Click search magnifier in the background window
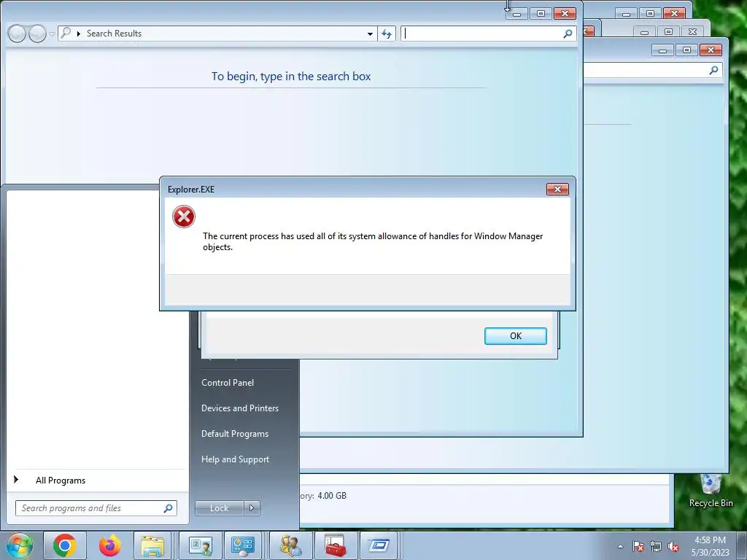 tap(713, 71)
